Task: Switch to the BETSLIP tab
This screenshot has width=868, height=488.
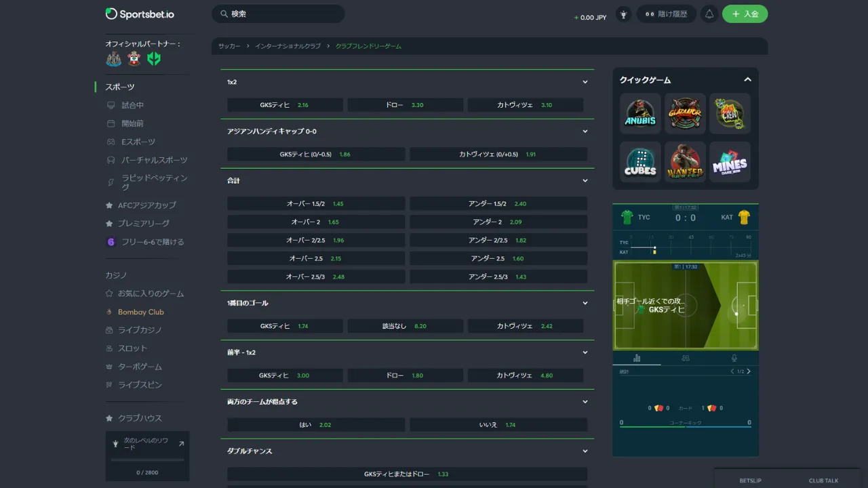Action: 750,481
